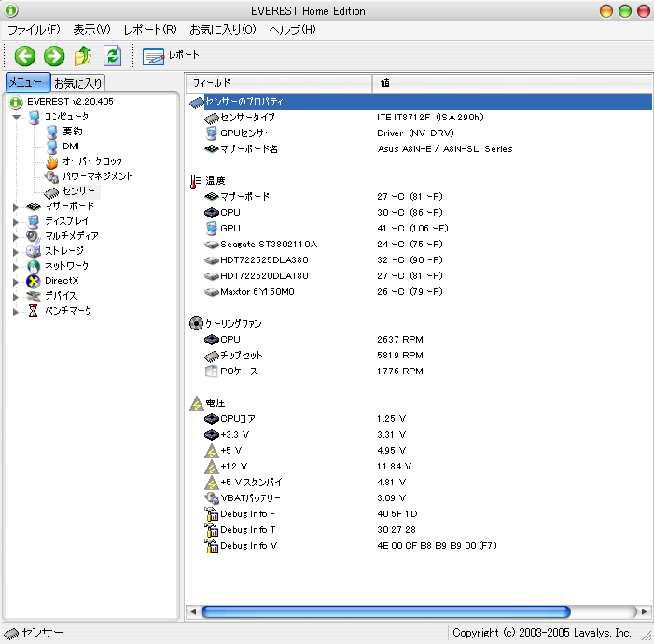Select the GPUセンサー row
Viewport: 654px width, 644px height.
420,133
